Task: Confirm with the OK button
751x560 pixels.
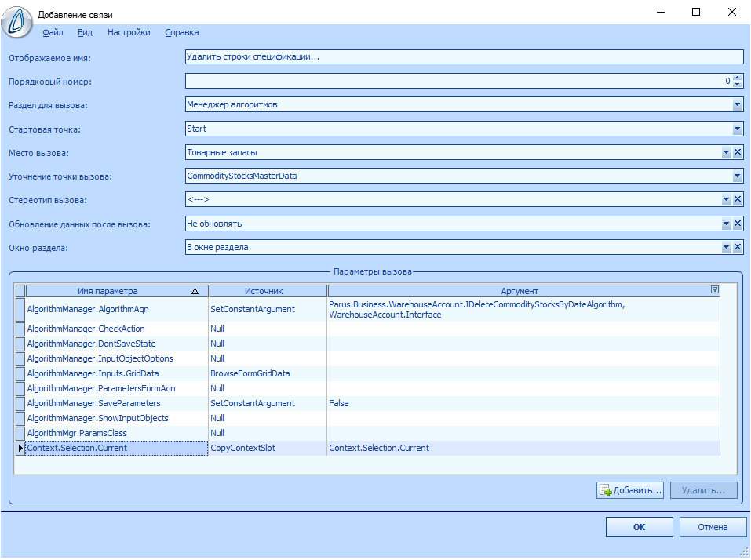Action: (x=639, y=527)
